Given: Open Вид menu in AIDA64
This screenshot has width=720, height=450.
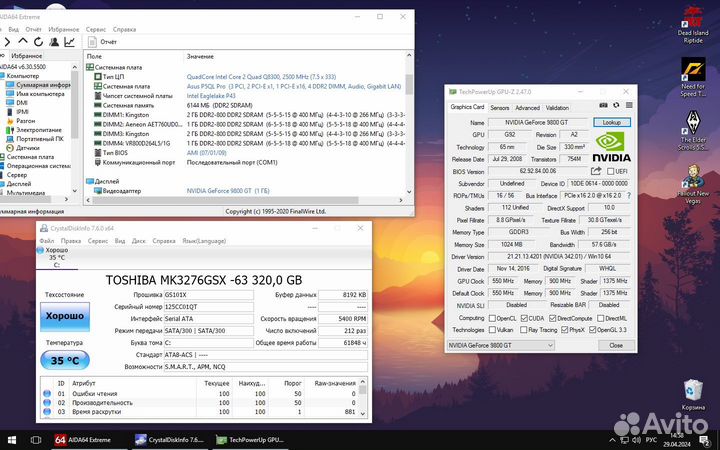Looking at the screenshot, I should coord(14,29).
